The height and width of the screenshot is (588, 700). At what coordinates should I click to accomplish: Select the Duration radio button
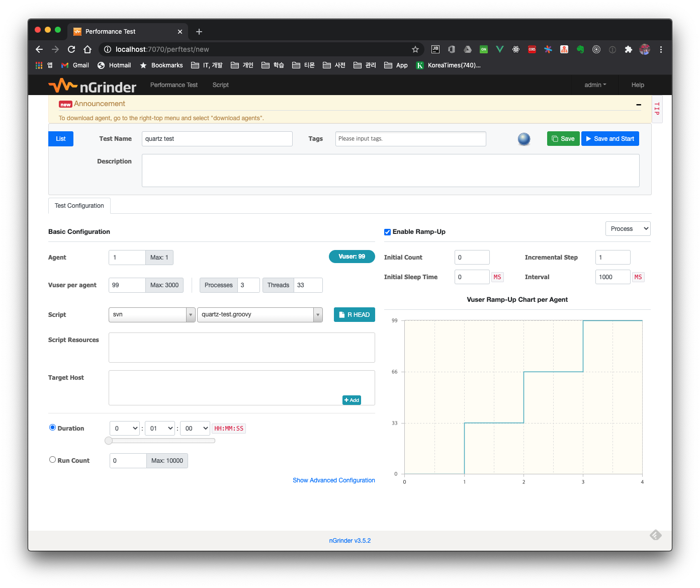point(52,428)
